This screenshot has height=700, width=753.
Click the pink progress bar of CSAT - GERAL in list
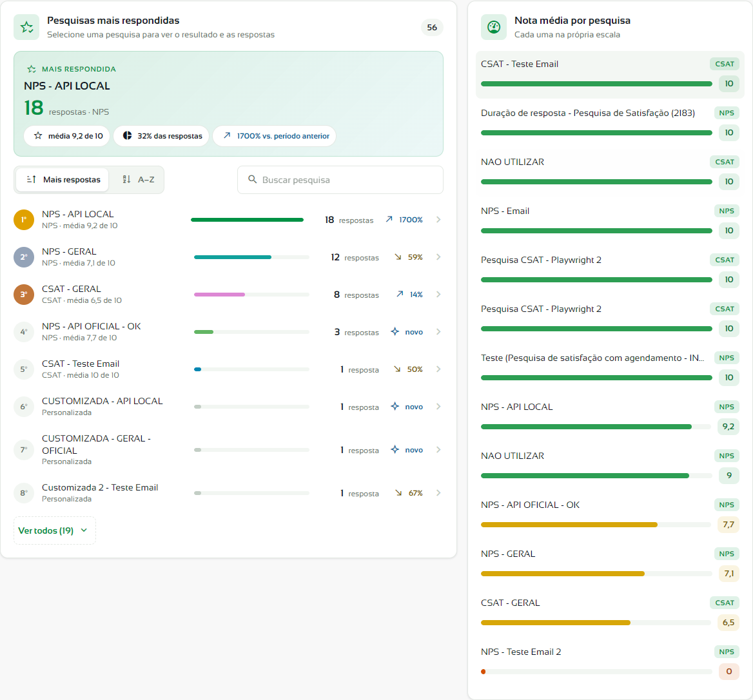point(219,295)
